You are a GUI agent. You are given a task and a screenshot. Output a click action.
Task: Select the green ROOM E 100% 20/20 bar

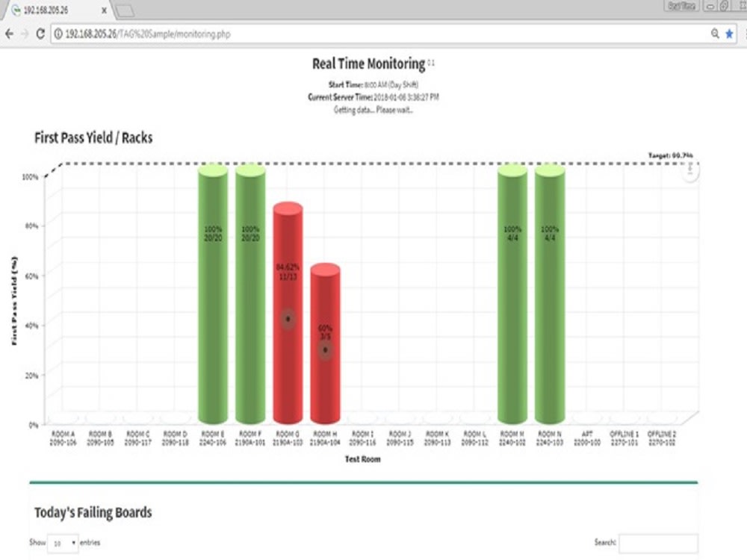[213, 293]
